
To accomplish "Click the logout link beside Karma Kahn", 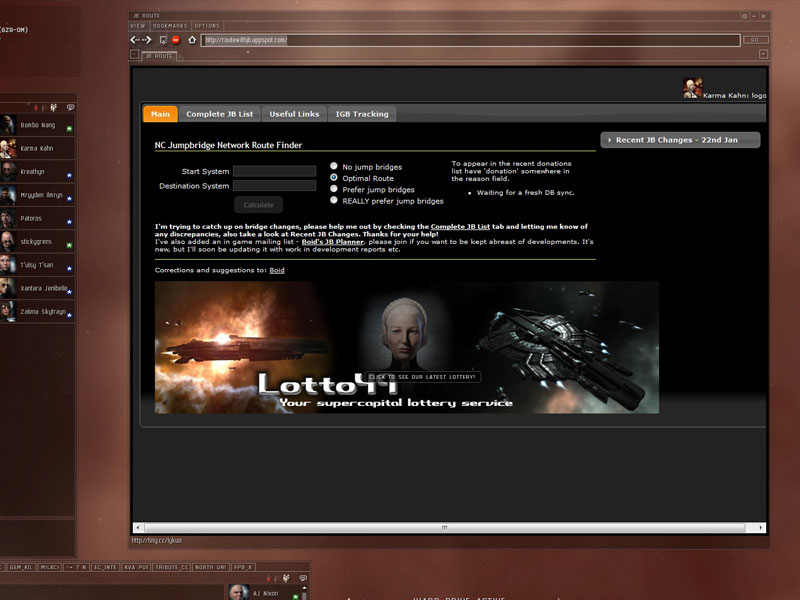I will pyautogui.click(x=759, y=95).
